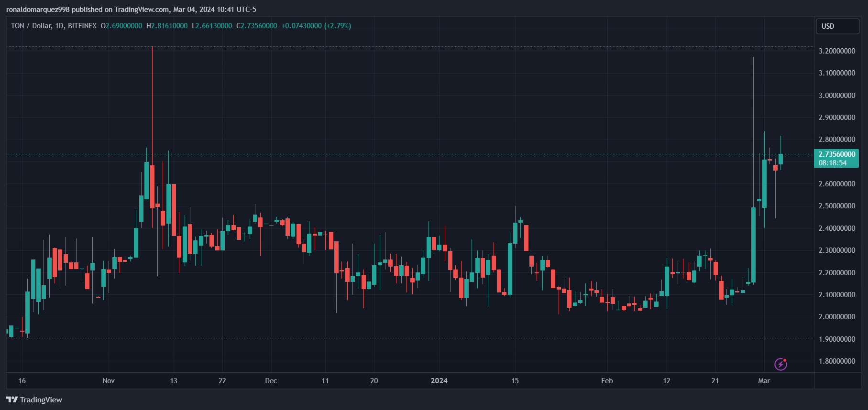Click the publisher text ronaldomarquez998
Image resolution: width=868 pixels, height=410 pixels.
tap(38, 10)
